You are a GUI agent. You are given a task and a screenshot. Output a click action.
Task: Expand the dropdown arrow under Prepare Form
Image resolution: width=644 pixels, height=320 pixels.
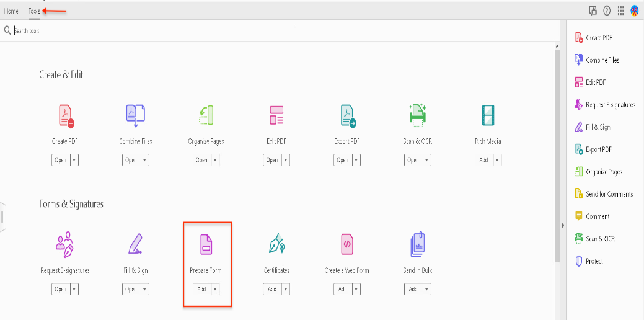click(x=215, y=289)
